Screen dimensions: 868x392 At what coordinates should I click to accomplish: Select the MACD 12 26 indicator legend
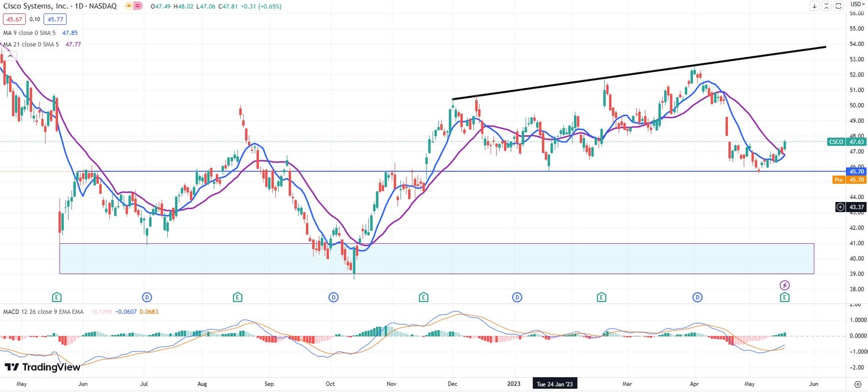point(44,312)
